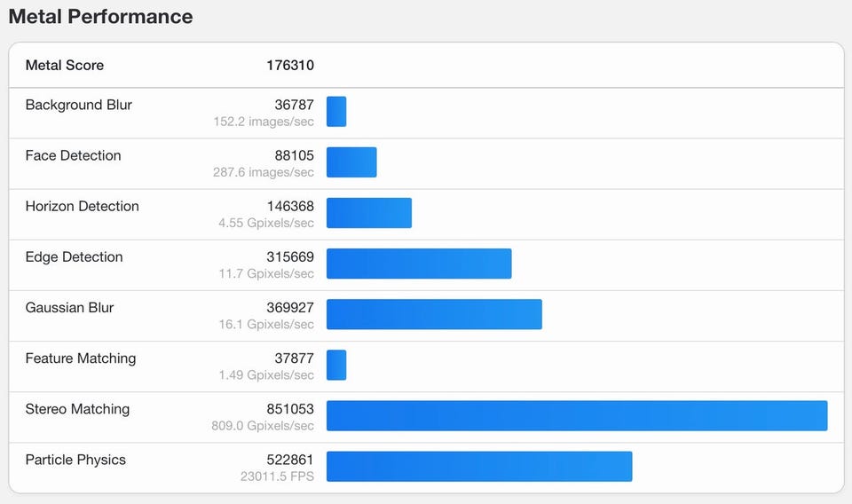Click the Background Blur score bar
The width and height of the screenshot is (852, 504).
pos(336,111)
